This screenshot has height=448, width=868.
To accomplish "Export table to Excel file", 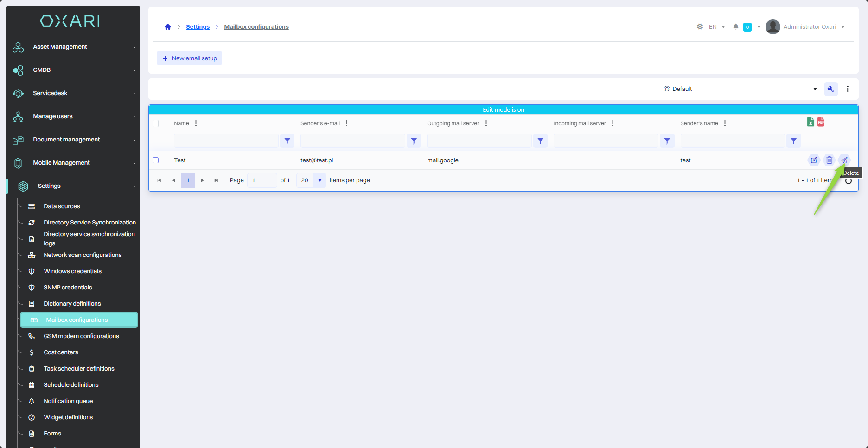I will [811, 122].
